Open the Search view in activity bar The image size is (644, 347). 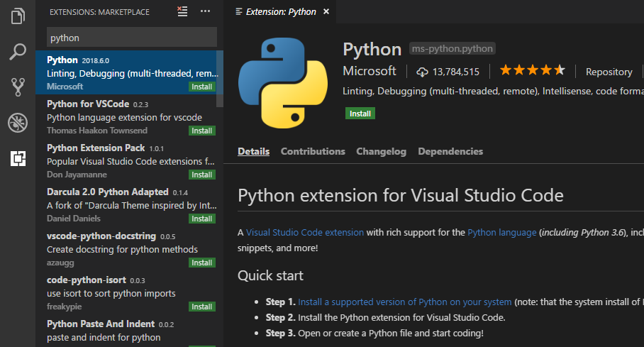click(18, 52)
